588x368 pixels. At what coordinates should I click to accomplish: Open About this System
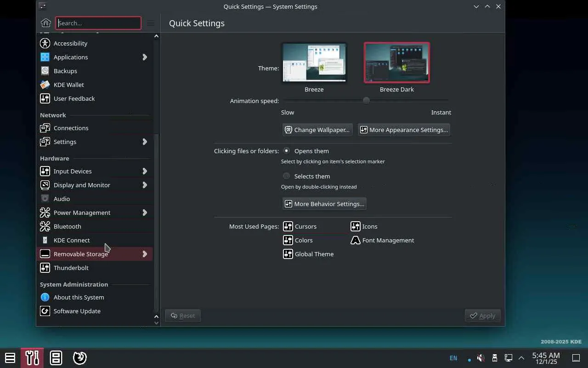pos(95,297)
